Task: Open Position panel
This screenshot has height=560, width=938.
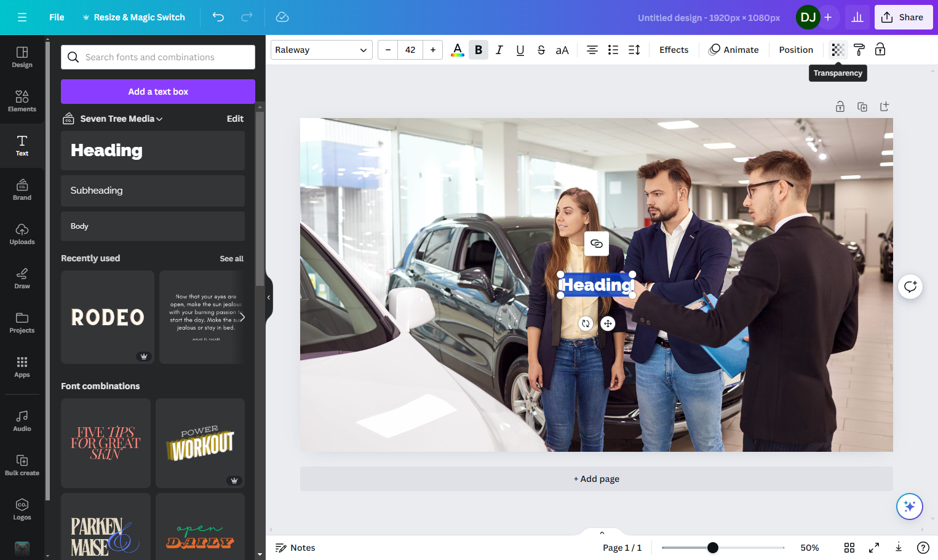Action: pos(796,50)
